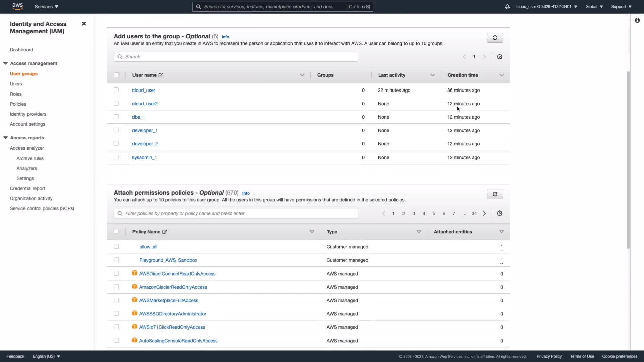Check the developer_1 user row
Image resolution: width=644 pixels, height=362 pixels.
pyautogui.click(x=116, y=130)
